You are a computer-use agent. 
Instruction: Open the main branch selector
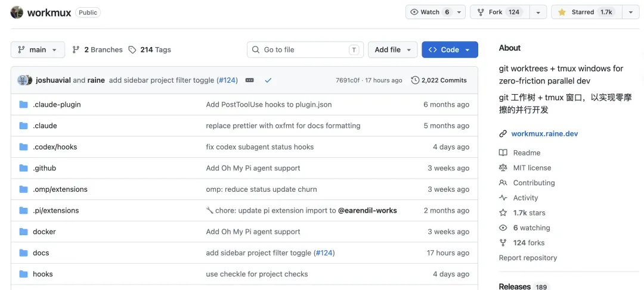tap(38, 49)
